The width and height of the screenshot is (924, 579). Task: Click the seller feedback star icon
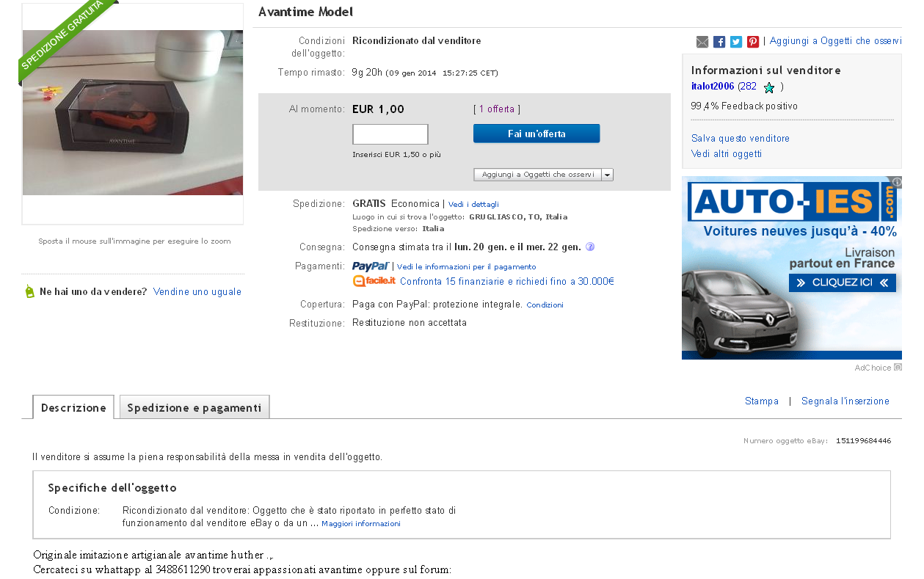(769, 87)
